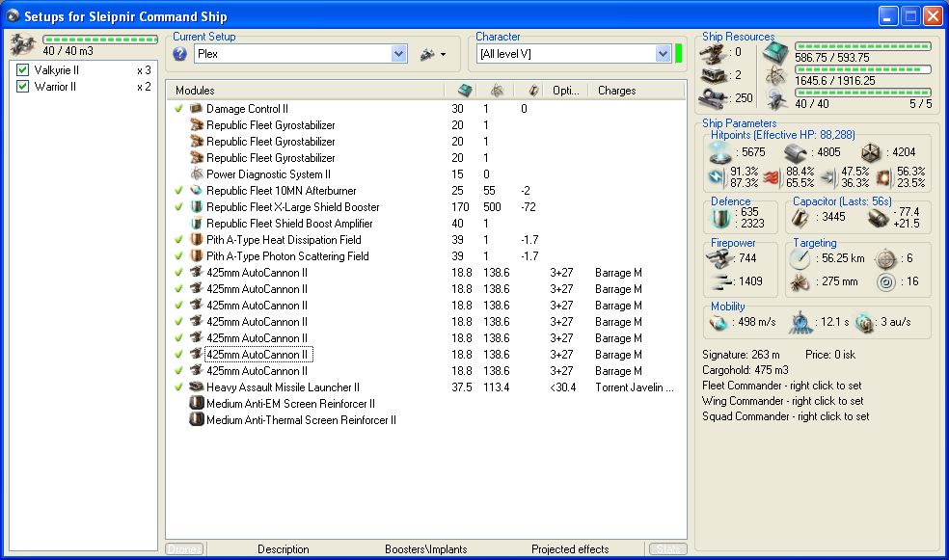This screenshot has height=560, width=949.
Task: Open the Boosters\Implants tab
Action: click(x=426, y=548)
